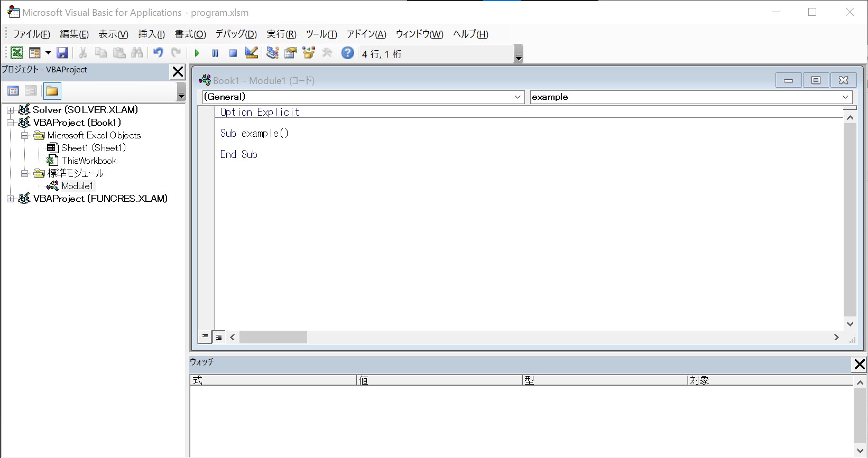
Task: Click code window scroll right arrow
Action: (836, 337)
